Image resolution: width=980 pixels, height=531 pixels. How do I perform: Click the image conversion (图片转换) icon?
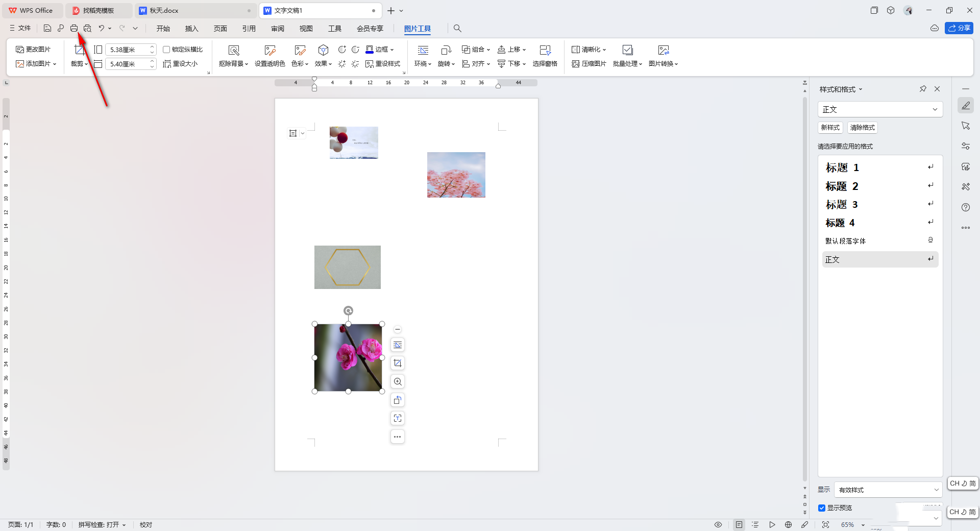pyautogui.click(x=664, y=50)
